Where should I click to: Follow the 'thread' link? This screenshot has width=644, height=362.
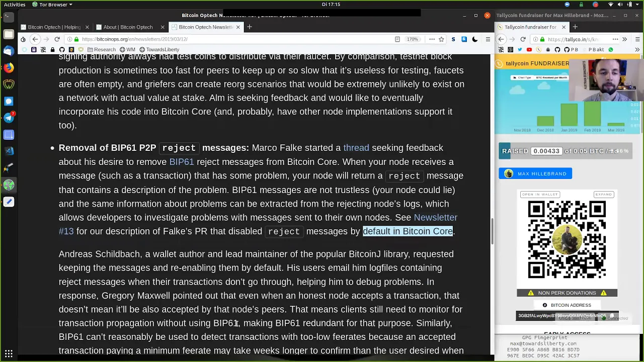356,148
